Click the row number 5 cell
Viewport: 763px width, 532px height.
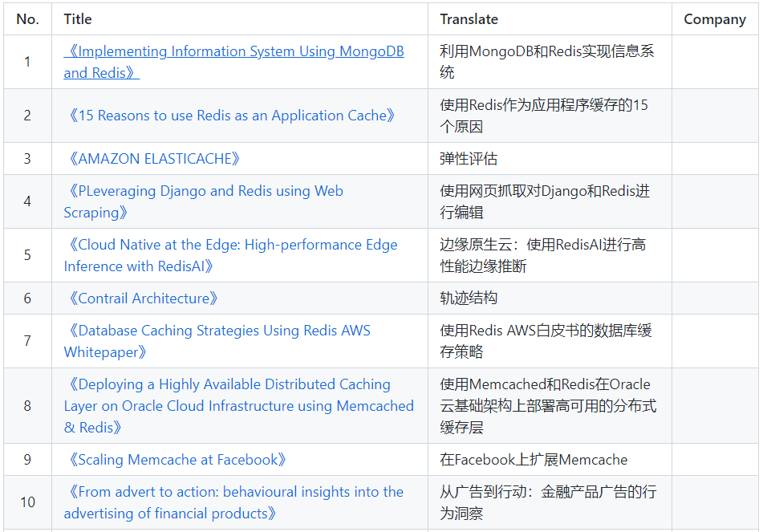28,255
